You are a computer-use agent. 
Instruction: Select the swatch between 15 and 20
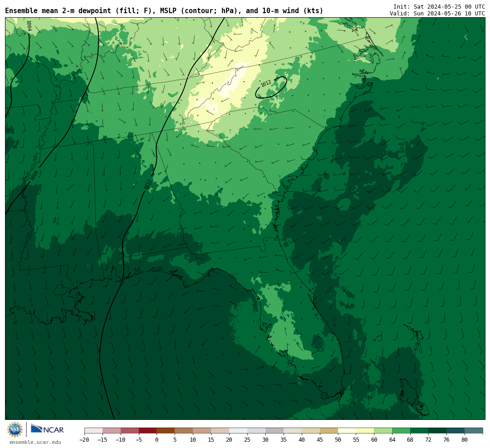(x=220, y=431)
